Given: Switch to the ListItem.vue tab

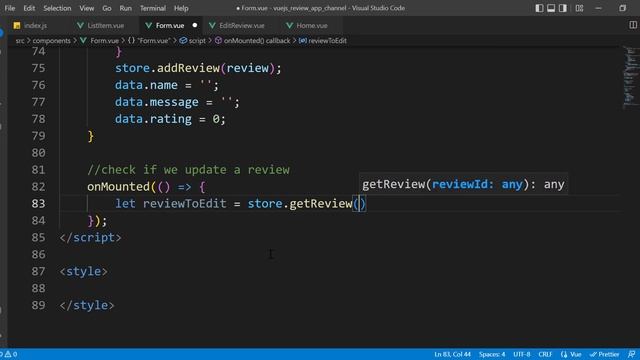Looking at the screenshot, I should point(105,25).
